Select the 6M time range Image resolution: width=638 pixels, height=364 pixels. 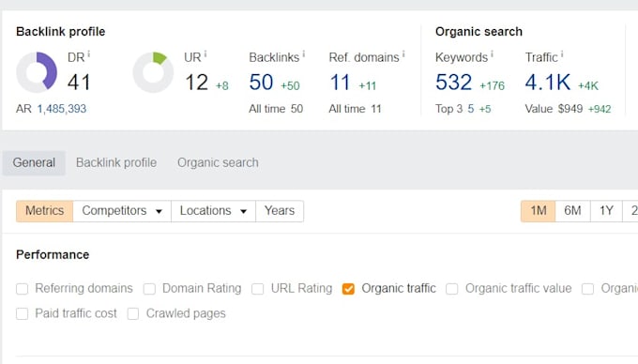(572, 211)
